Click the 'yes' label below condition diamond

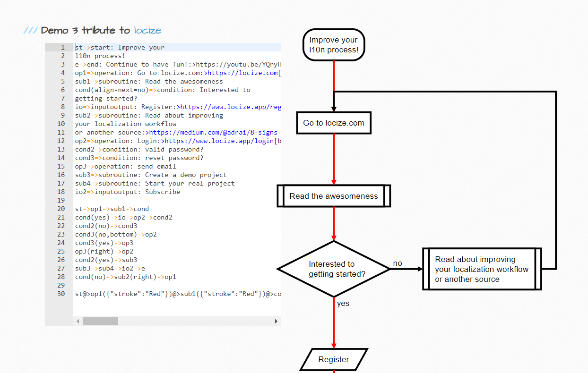tap(343, 304)
